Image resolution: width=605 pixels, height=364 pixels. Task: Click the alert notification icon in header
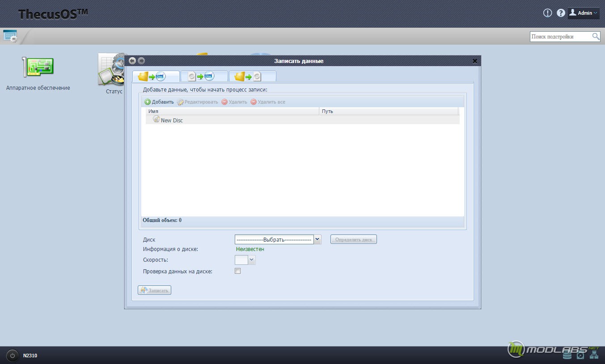(x=547, y=13)
